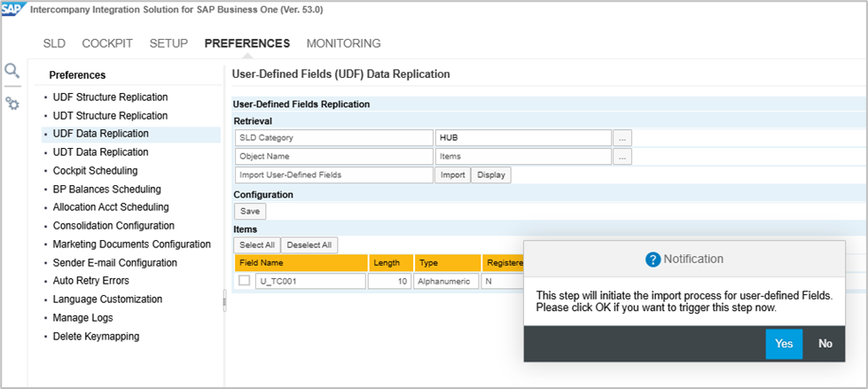Select Cockpit Scheduling in Preferences list

coord(95,171)
